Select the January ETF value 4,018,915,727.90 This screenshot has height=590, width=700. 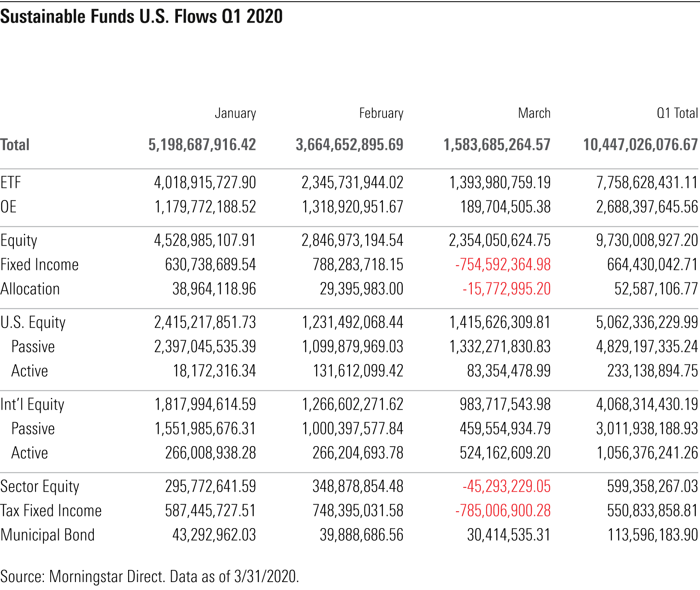pos(205,182)
